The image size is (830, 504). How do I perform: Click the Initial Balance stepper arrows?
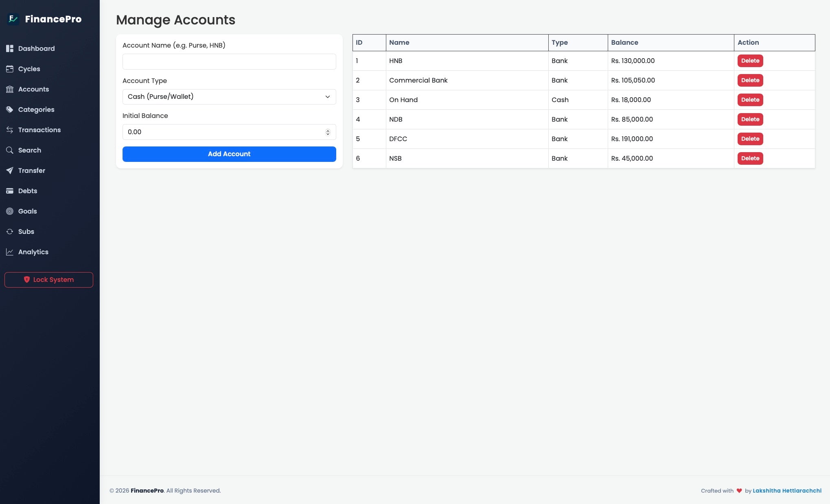(328, 132)
